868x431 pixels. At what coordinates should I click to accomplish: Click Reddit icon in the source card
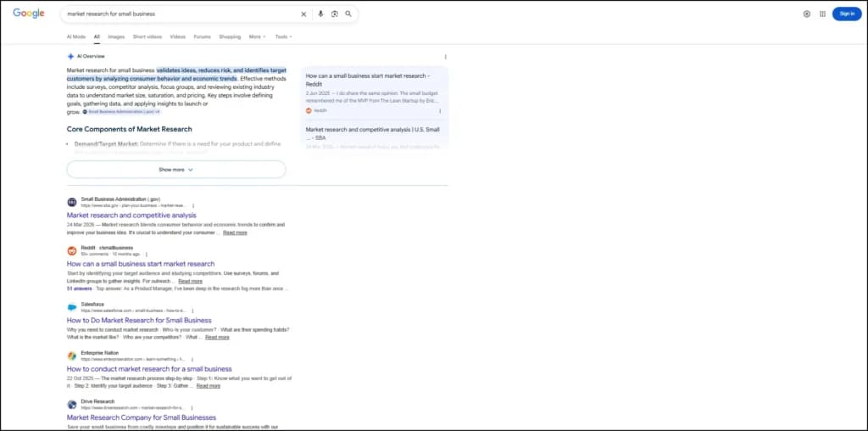pos(309,111)
